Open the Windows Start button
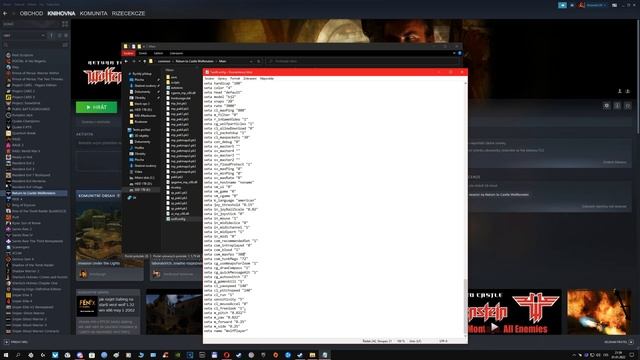This screenshot has height=360, width=640. pos(6,355)
